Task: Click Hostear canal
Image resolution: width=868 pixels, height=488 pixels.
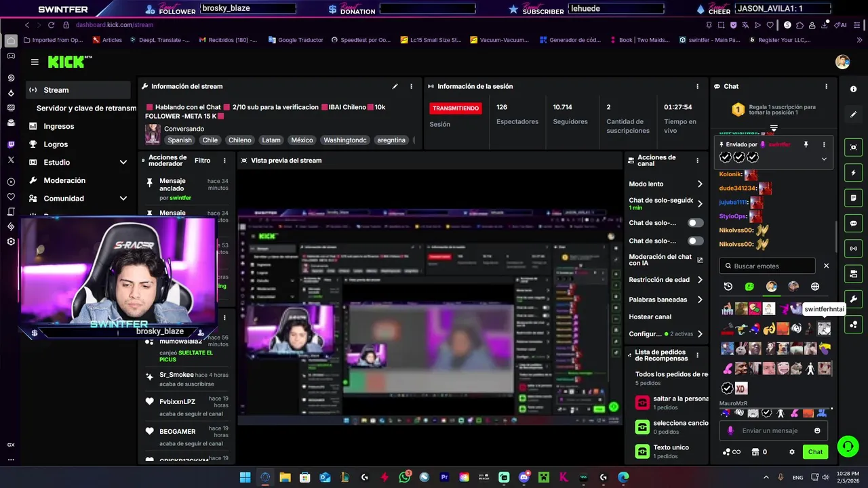Action: [650, 317]
